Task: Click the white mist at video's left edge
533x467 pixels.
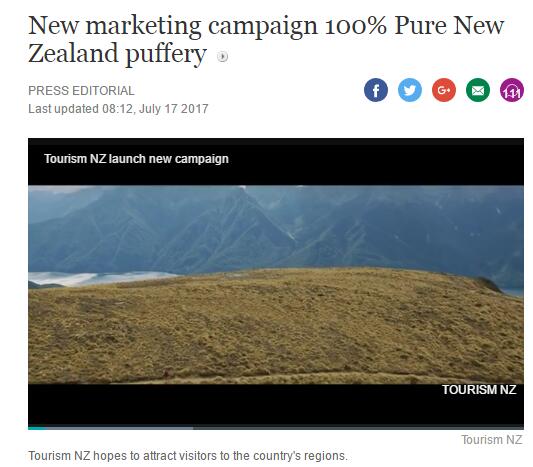Action: click(85, 278)
